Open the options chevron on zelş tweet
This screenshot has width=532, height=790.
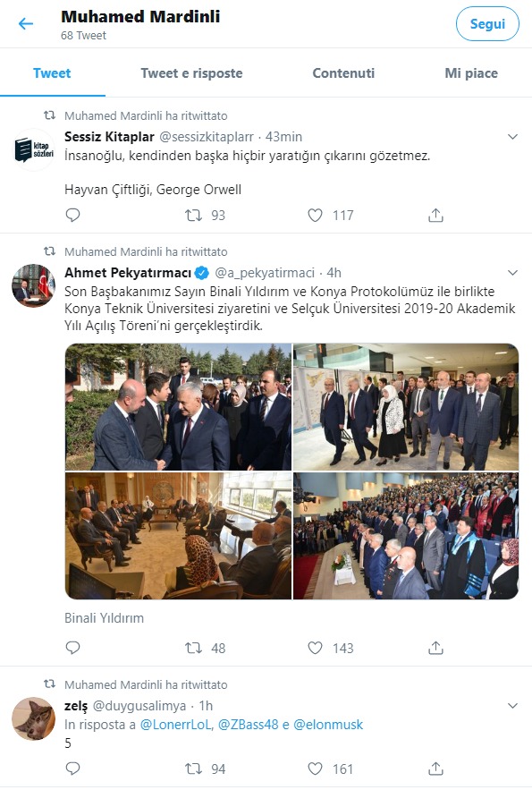coord(512,706)
